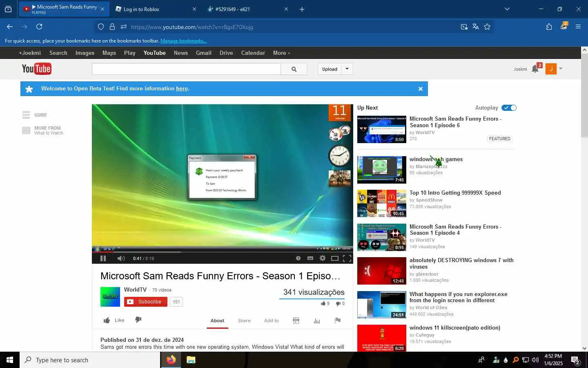Turn off the Autoplay switch
Image resolution: width=588 pixels, height=368 pixels.
click(509, 108)
